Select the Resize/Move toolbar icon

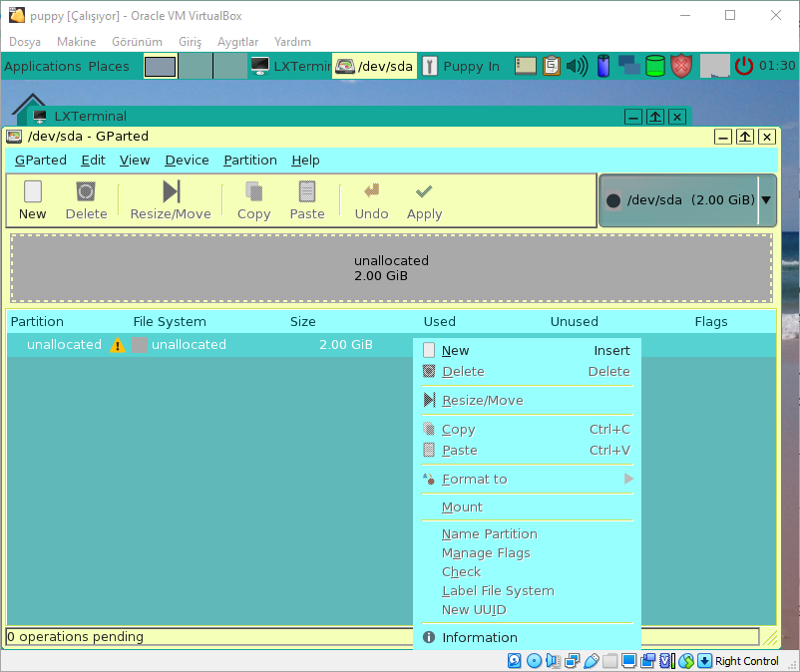tap(171, 191)
